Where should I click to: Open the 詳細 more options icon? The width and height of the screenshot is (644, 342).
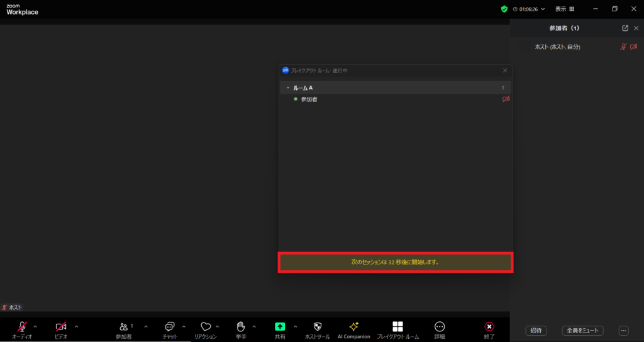tap(440, 327)
